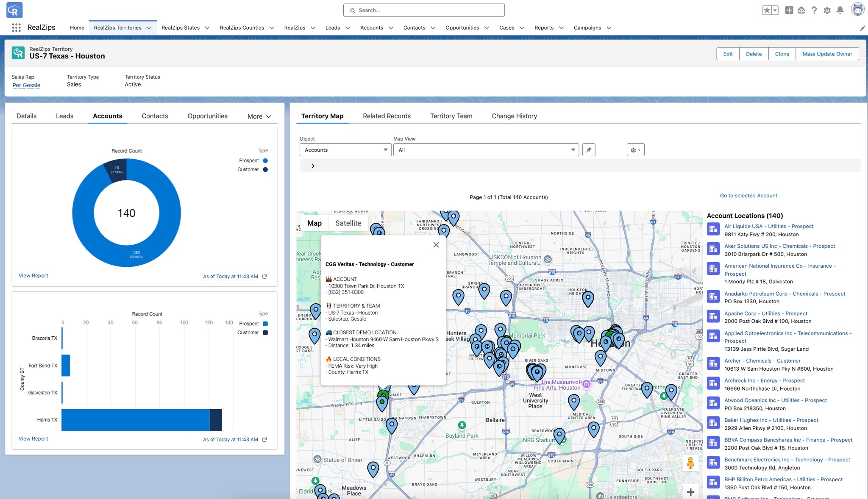The width and height of the screenshot is (868, 499).
Task: Switch the map to Satellite view
Action: [348, 223]
